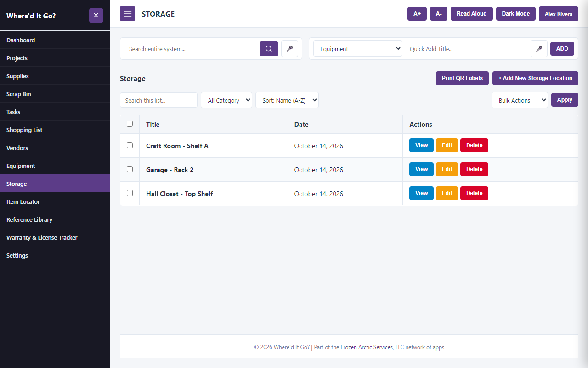Open Settings in sidebar
Screen dimensions: 588x368
(x=55, y=255)
